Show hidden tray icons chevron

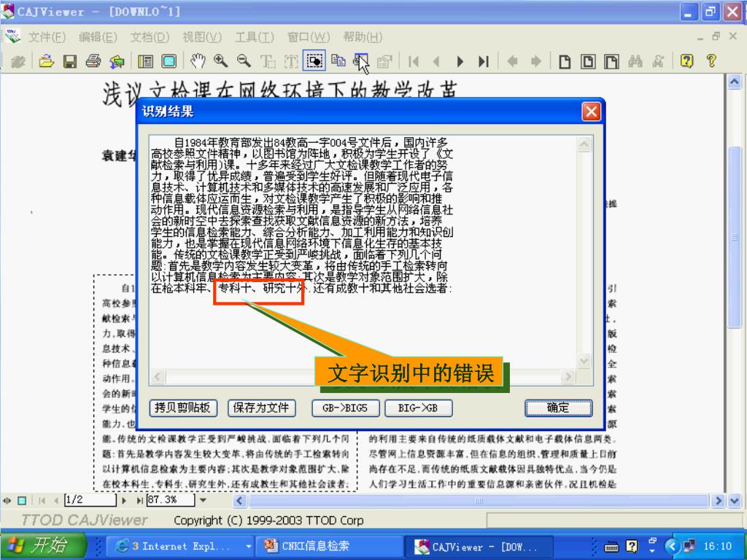point(672,545)
